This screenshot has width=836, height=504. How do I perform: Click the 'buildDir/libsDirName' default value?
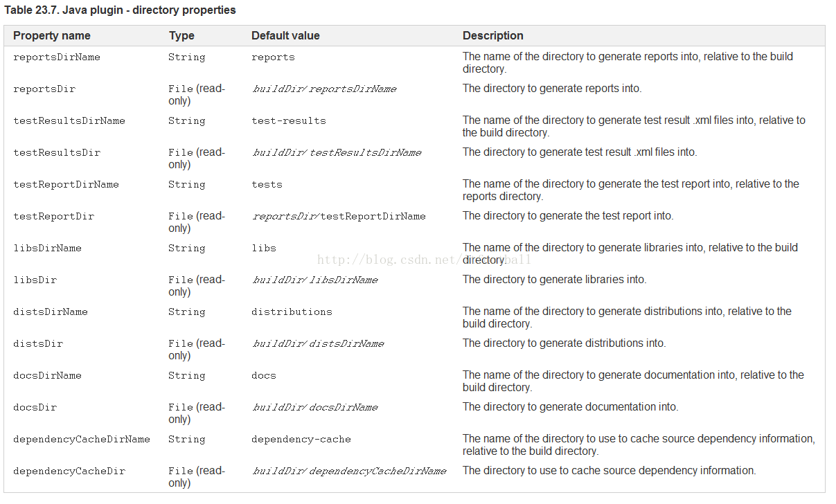[315, 280]
